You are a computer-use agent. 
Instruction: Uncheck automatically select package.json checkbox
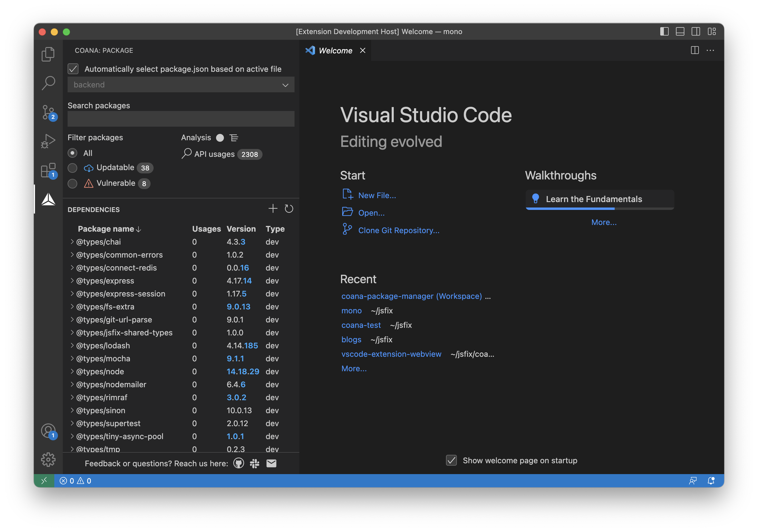click(73, 69)
